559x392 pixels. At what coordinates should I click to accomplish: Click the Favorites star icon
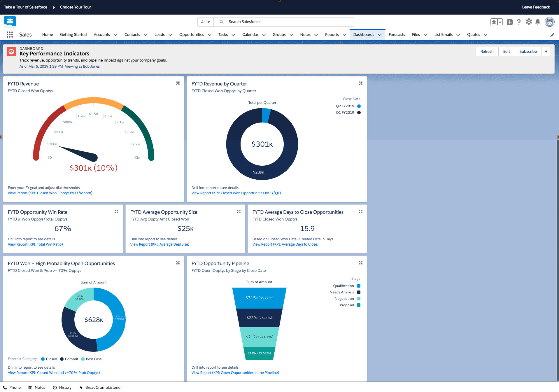tap(493, 22)
